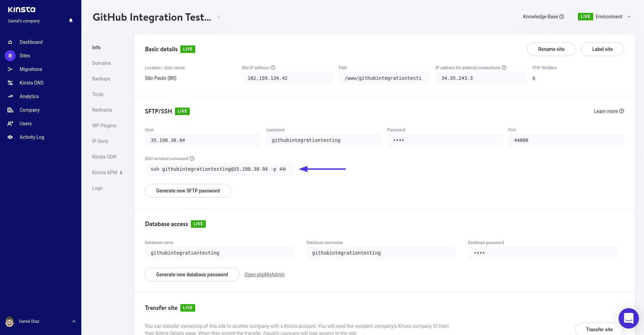644x335 pixels.
Task: Open the Intercom chat bubble
Action: tap(628, 318)
